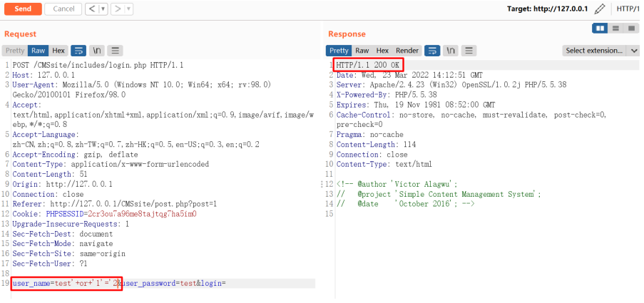Click the @author 'Victor Alagwu' comment line
Viewport: 644px width, 303px height.
[397, 184]
